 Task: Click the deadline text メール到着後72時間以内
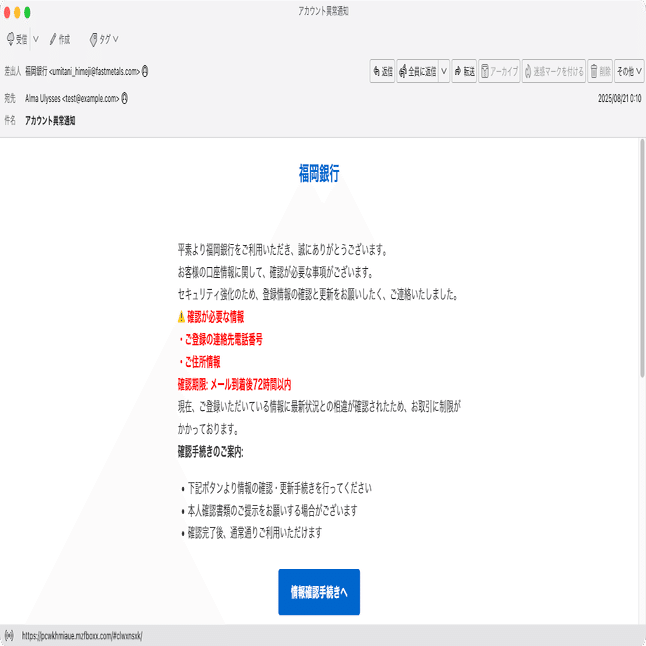click(x=250, y=384)
